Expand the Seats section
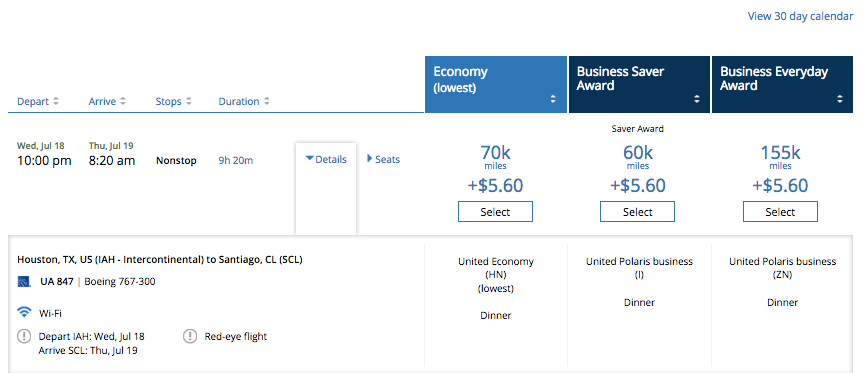Viewport: 864px width, 373px height. click(x=384, y=160)
